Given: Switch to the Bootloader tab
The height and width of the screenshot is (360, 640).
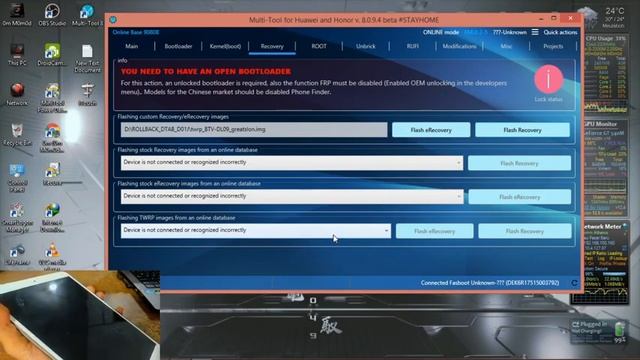Looking at the screenshot, I should point(178,47).
